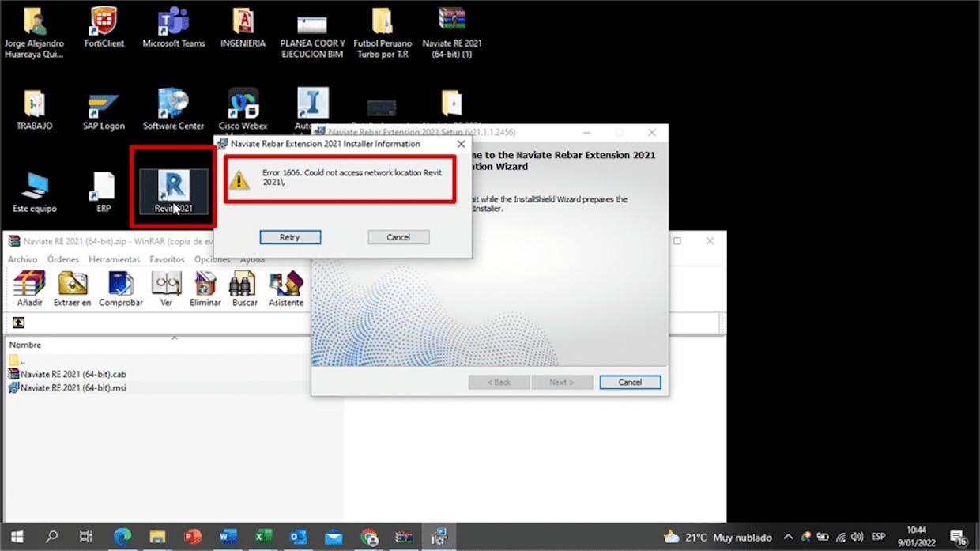
Task: Open PowerPoint from the taskbar
Action: 193,537
